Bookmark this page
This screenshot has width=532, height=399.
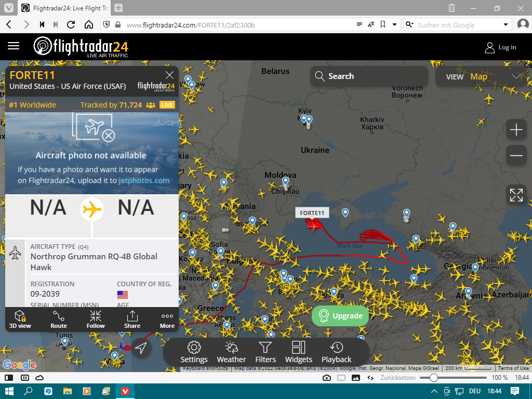tap(383, 24)
